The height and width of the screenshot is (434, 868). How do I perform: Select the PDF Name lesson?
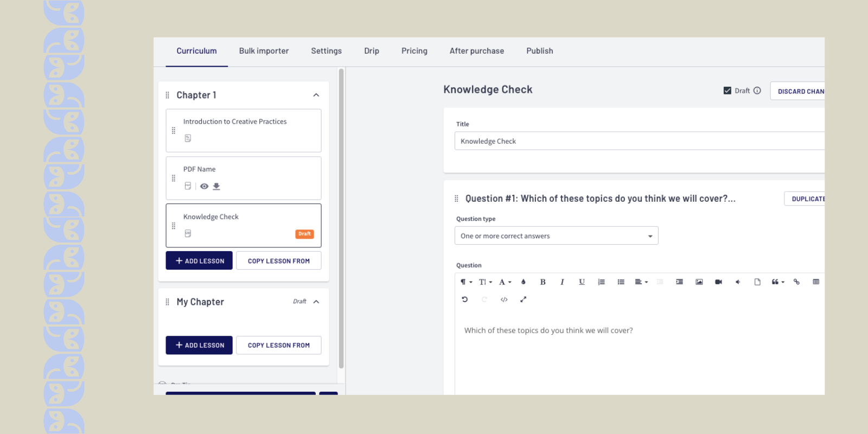[244, 178]
